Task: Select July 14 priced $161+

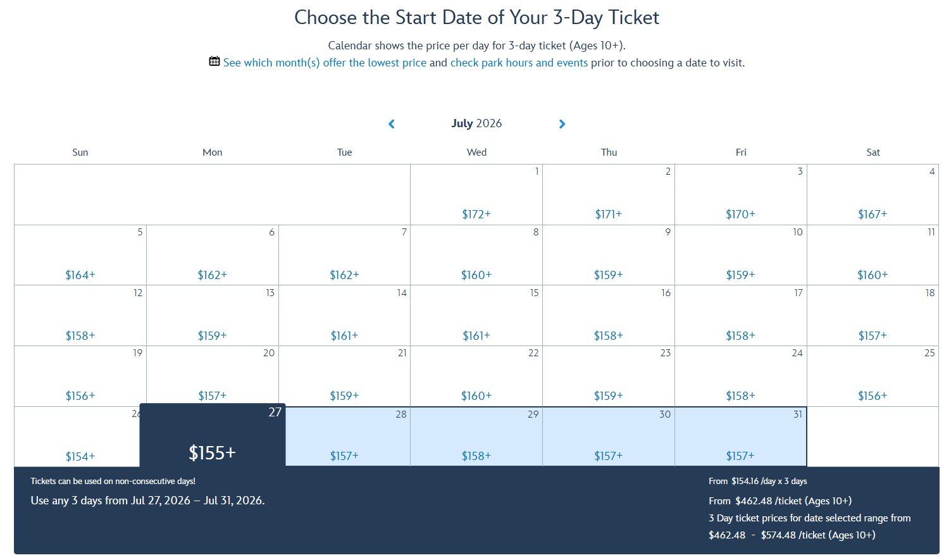Action: click(x=344, y=316)
